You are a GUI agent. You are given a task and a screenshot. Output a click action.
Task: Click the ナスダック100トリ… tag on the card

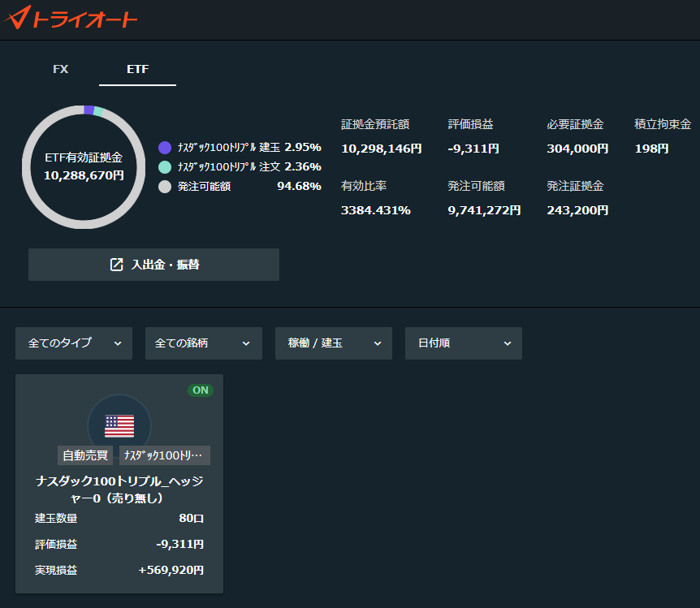click(165, 455)
